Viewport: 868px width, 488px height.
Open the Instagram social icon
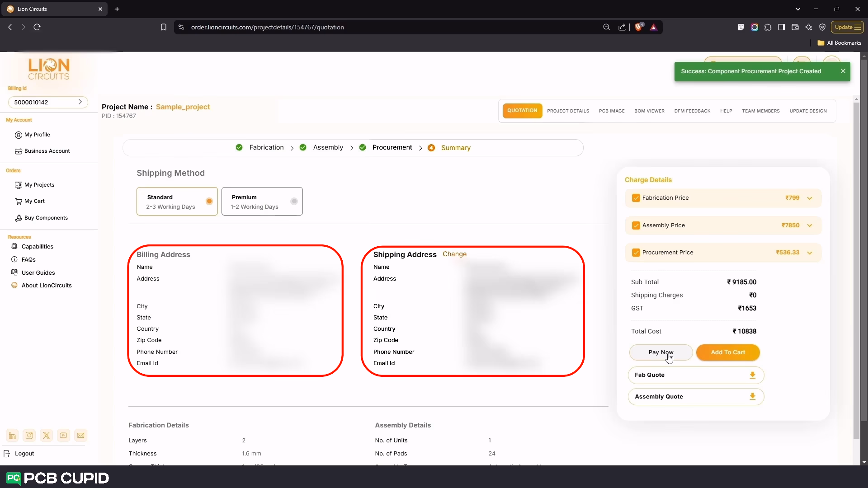29,436
